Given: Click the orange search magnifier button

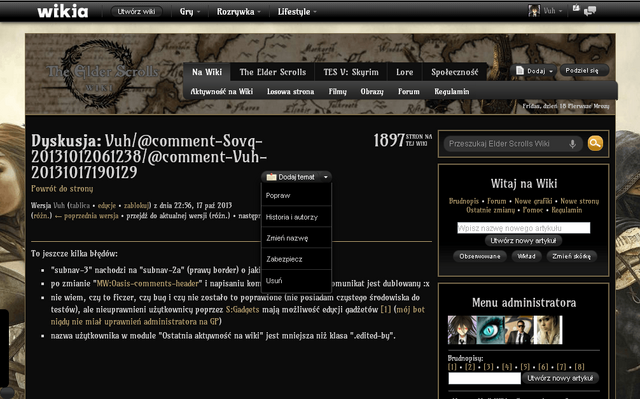Looking at the screenshot, I should click(595, 144).
